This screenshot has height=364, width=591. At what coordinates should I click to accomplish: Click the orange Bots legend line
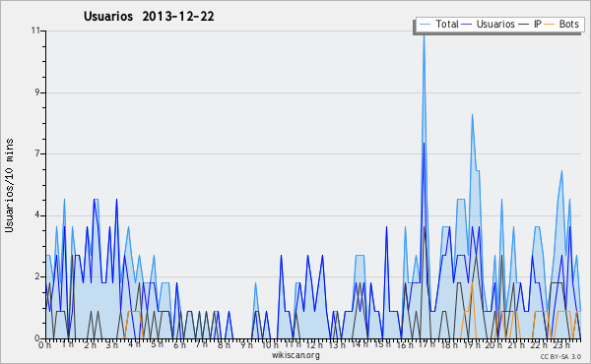click(x=550, y=25)
